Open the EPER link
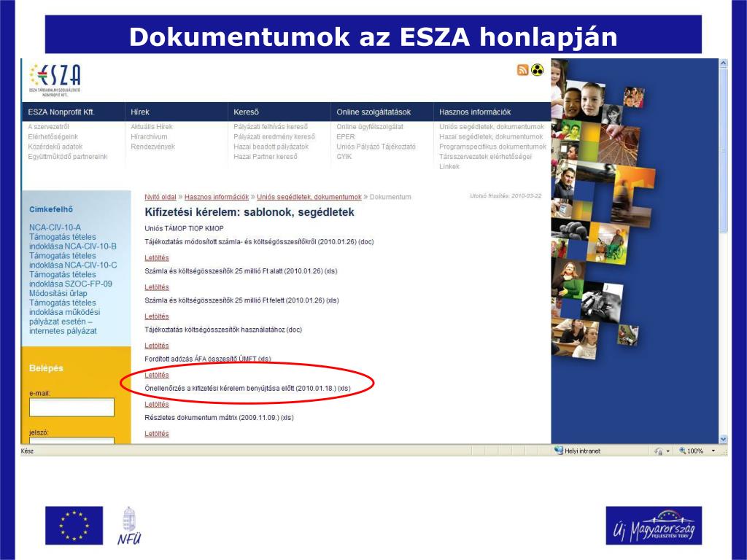Image resolution: width=747 pixels, height=560 pixels. 346,136
